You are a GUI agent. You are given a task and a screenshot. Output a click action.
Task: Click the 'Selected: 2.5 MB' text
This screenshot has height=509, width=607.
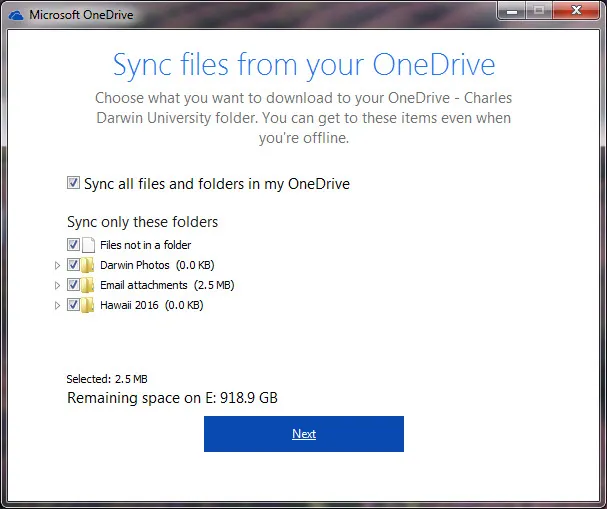coord(107,379)
